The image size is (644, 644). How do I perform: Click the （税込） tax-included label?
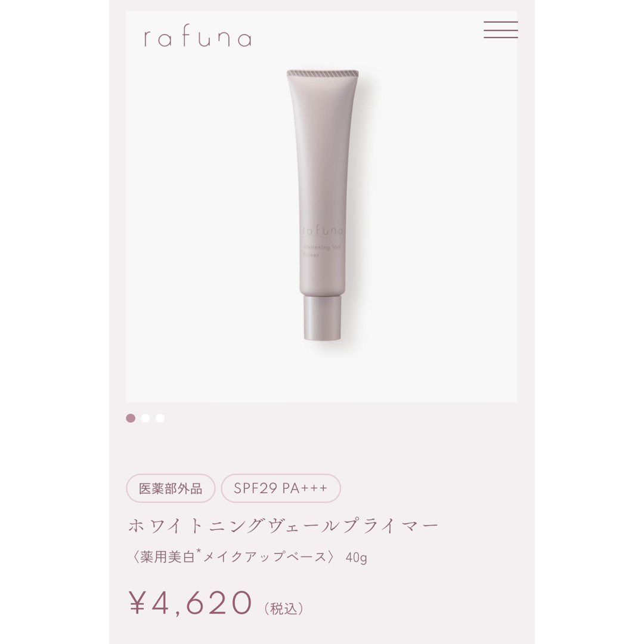tap(284, 609)
